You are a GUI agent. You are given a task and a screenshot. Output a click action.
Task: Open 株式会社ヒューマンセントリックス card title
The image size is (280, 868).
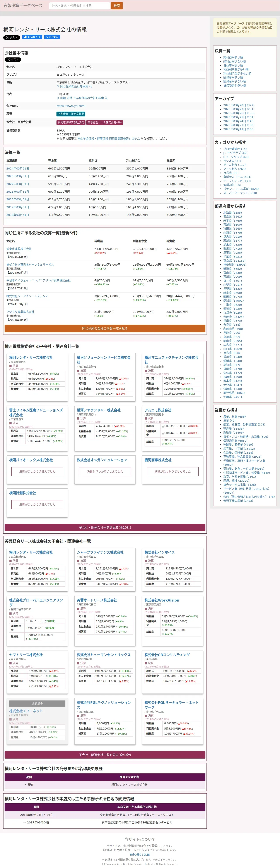[104, 655]
